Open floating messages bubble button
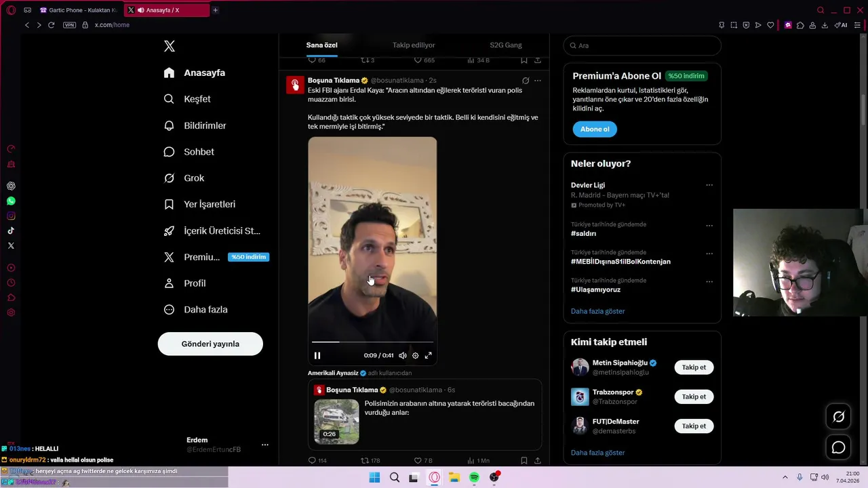 click(x=839, y=447)
